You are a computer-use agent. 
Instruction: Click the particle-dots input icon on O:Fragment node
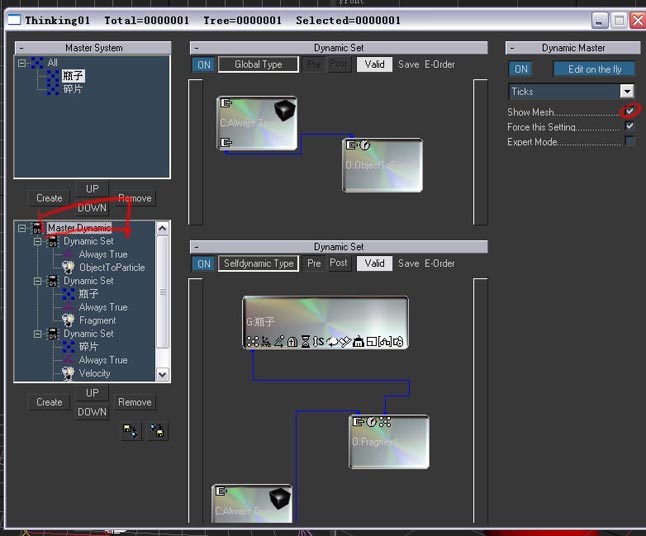385,422
